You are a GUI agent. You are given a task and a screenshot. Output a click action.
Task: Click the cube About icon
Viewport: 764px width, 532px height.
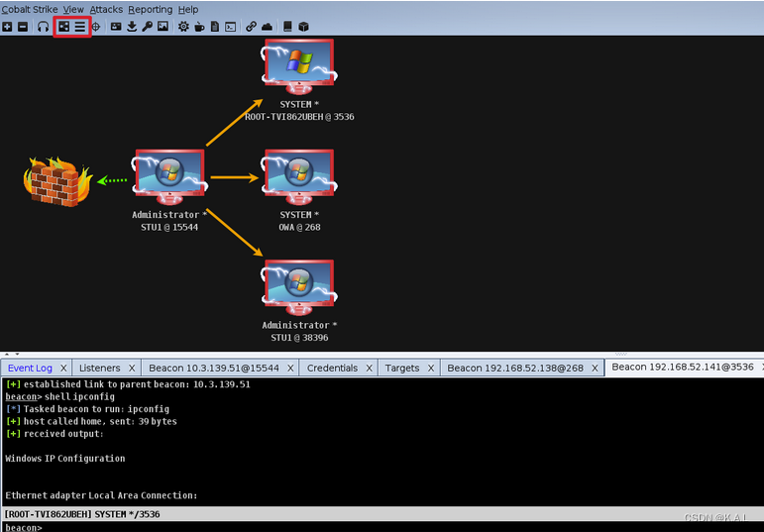[x=303, y=27]
